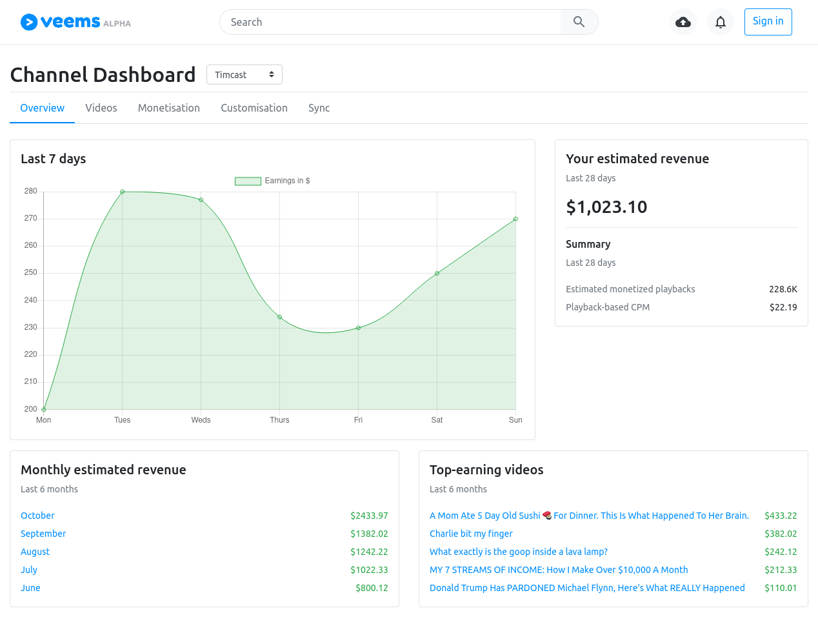This screenshot has height=644, width=818.
Task: Open the Customisation tab
Action: point(254,108)
